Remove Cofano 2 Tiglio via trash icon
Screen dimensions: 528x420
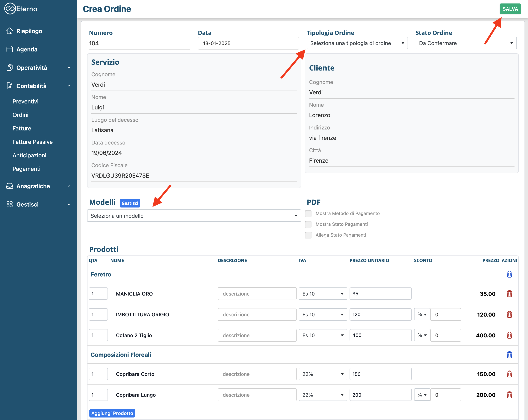pyautogui.click(x=509, y=335)
